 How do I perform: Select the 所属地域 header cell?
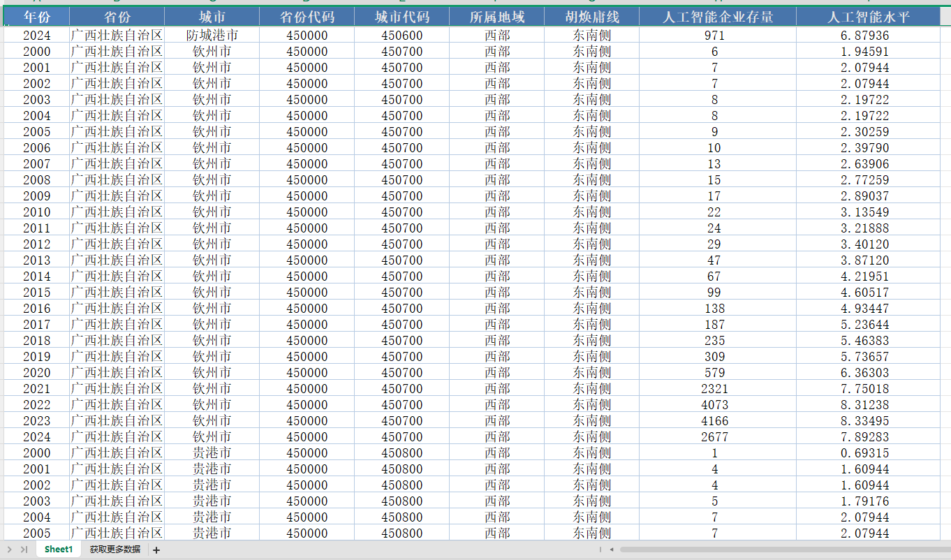[x=496, y=17]
